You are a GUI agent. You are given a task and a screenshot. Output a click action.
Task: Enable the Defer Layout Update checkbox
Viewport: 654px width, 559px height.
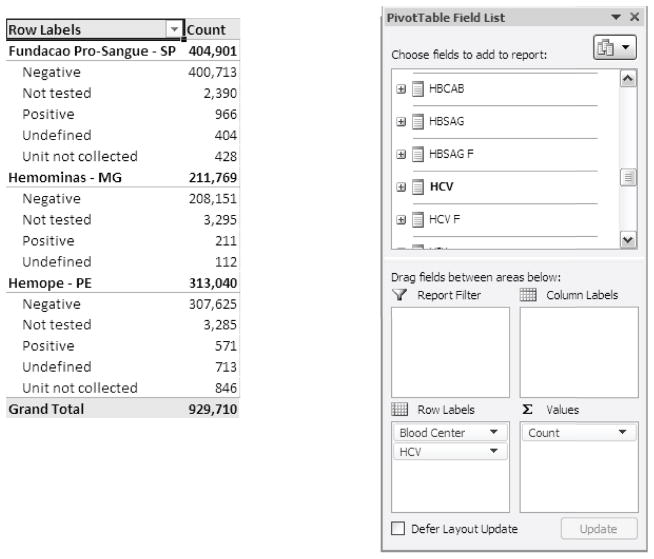(x=401, y=528)
